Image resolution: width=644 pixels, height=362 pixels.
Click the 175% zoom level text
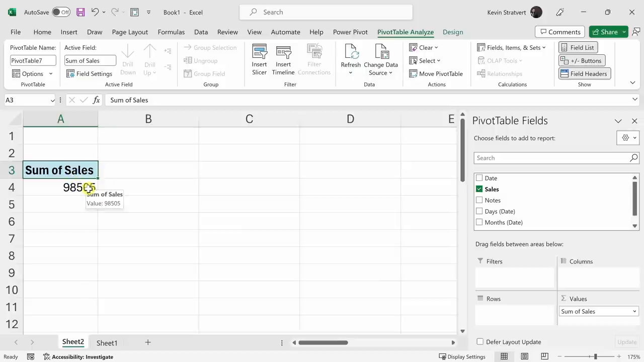(633, 357)
